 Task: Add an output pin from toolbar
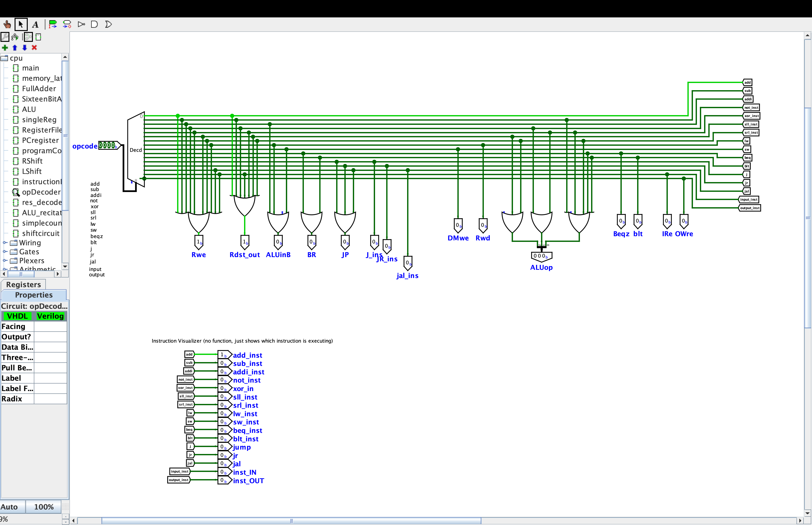[x=67, y=24]
